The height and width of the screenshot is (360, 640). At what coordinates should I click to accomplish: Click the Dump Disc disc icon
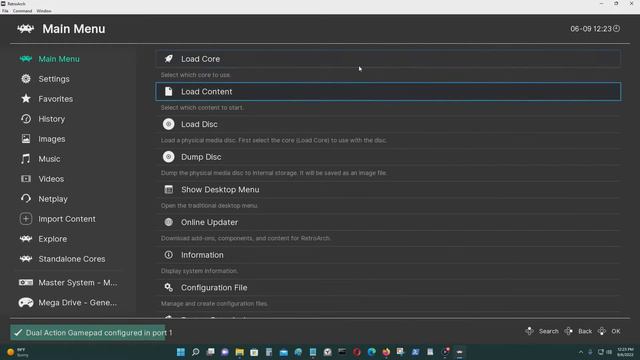pyautogui.click(x=169, y=157)
